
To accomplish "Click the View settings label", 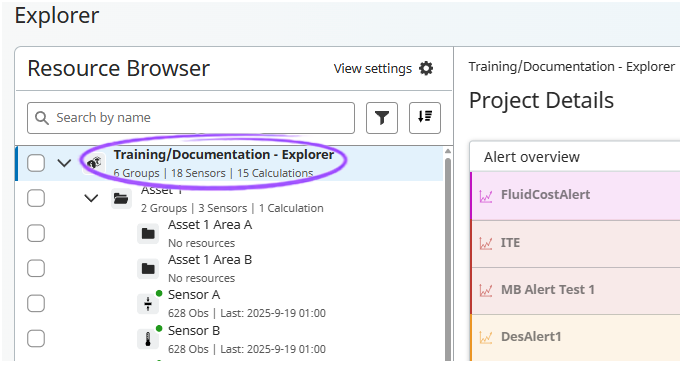I will [x=373, y=69].
